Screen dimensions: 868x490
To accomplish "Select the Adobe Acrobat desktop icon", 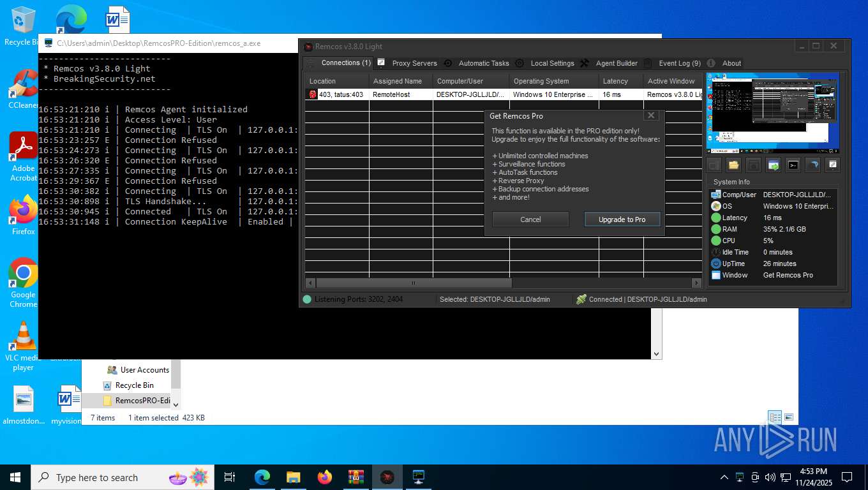I will tap(24, 157).
